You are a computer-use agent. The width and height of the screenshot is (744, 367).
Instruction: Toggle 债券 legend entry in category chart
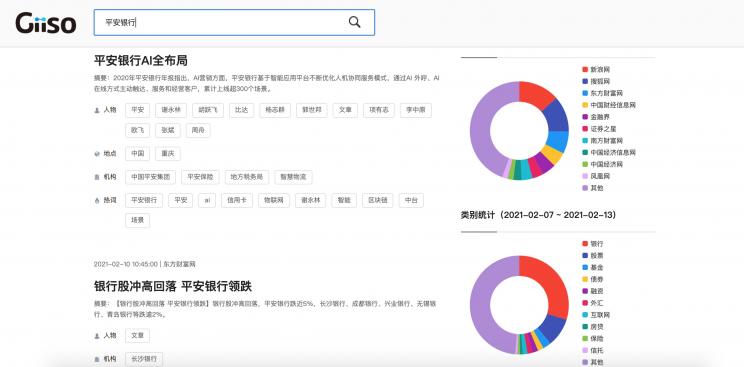click(x=593, y=280)
